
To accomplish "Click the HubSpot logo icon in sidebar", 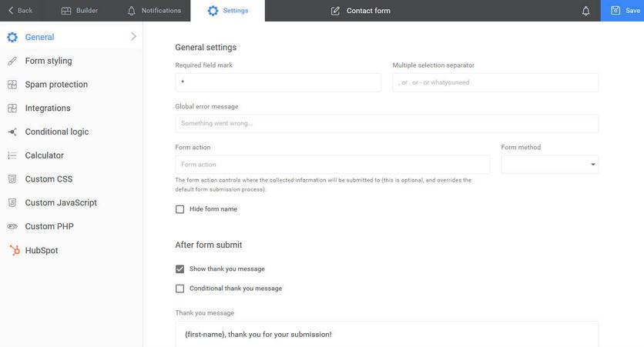I will 15,250.
